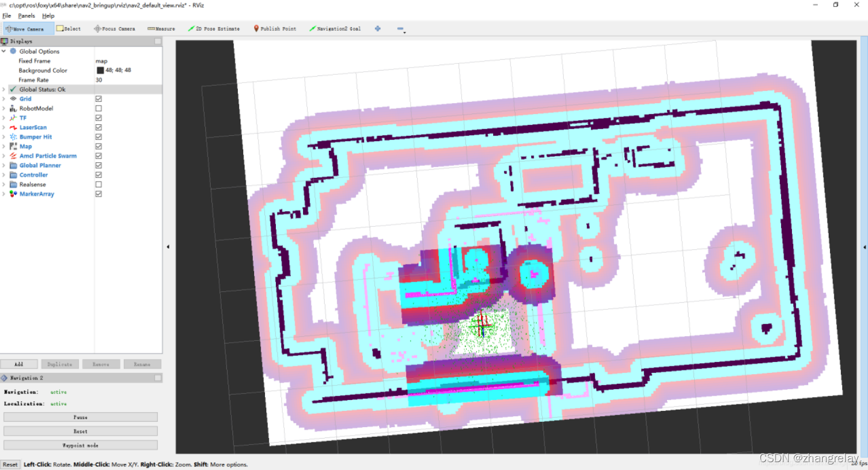Collapse the left panel with arrow handle
Screen dimensions: 868x470
[x=168, y=246]
